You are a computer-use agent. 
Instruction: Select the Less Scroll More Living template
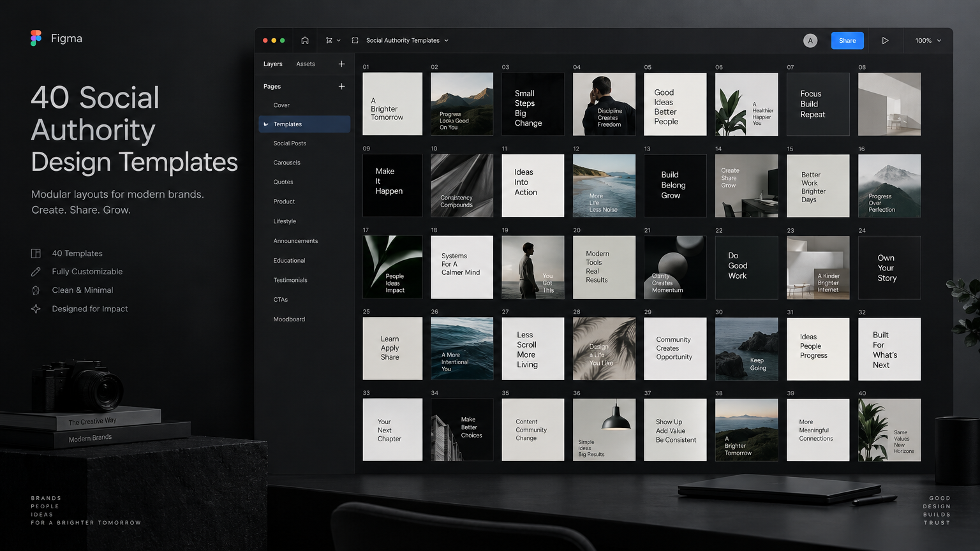pos(533,348)
